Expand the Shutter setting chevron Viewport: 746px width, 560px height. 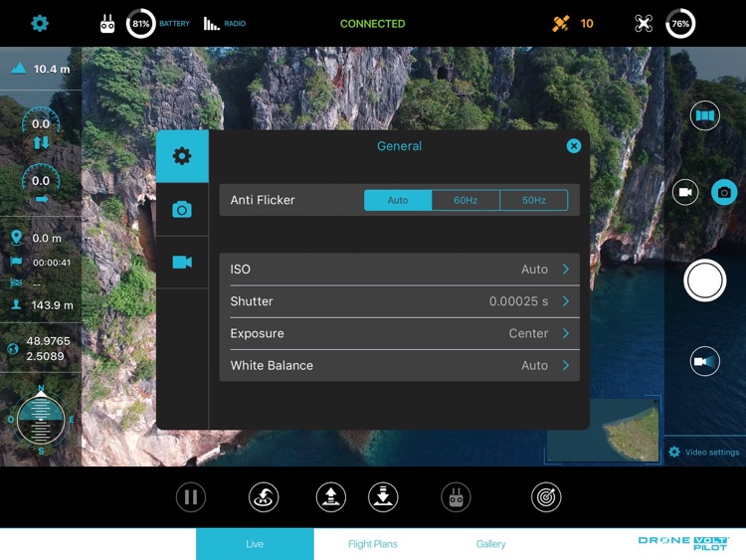[565, 301]
